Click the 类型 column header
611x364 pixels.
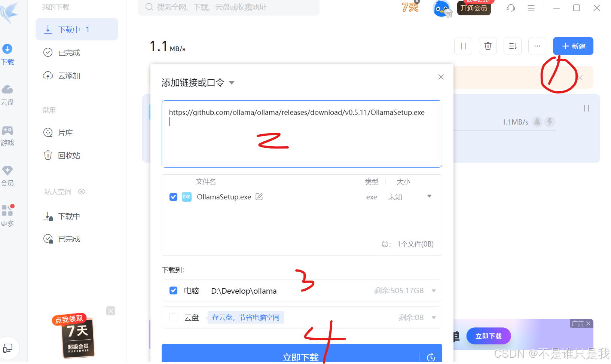(x=372, y=181)
